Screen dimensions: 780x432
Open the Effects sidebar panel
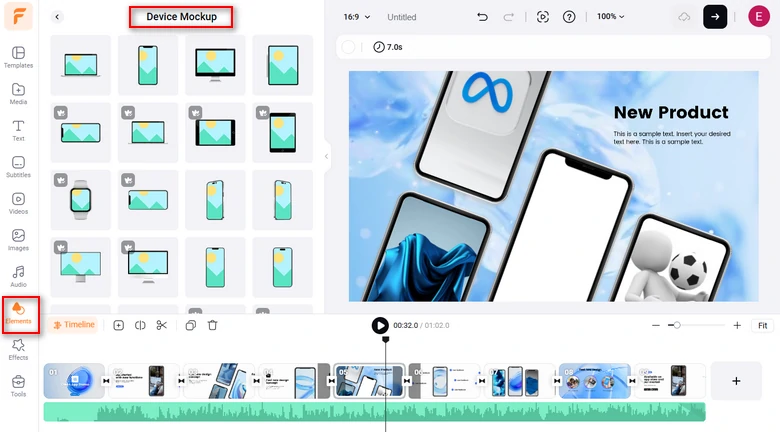[18, 349]
